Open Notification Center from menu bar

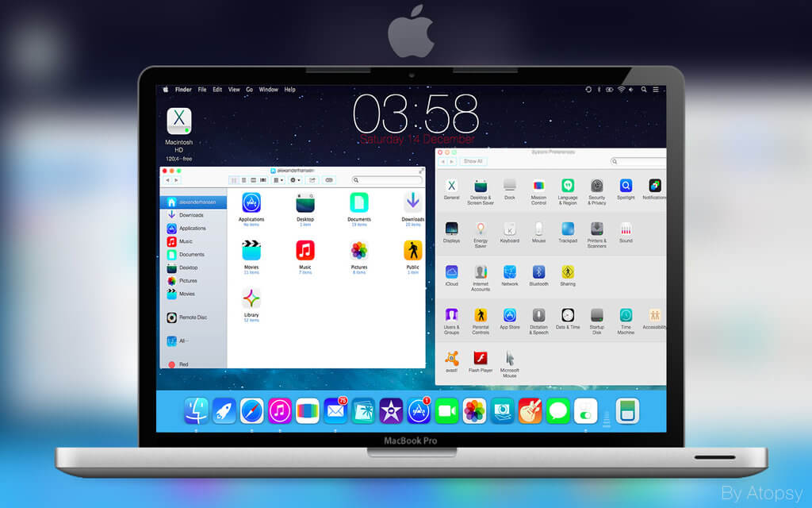[x=656, y=89]
